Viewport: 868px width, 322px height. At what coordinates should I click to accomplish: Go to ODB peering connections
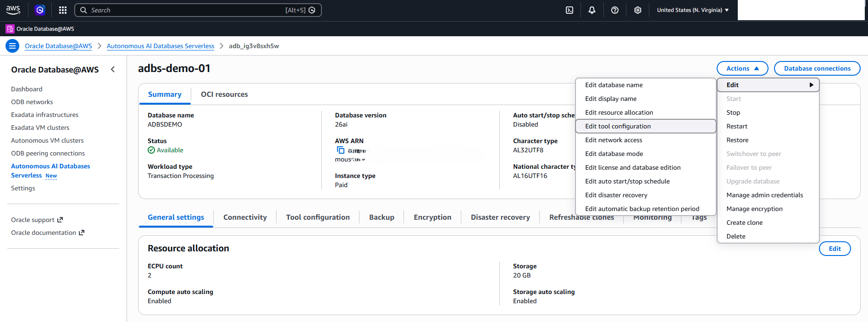pos(48,153)
